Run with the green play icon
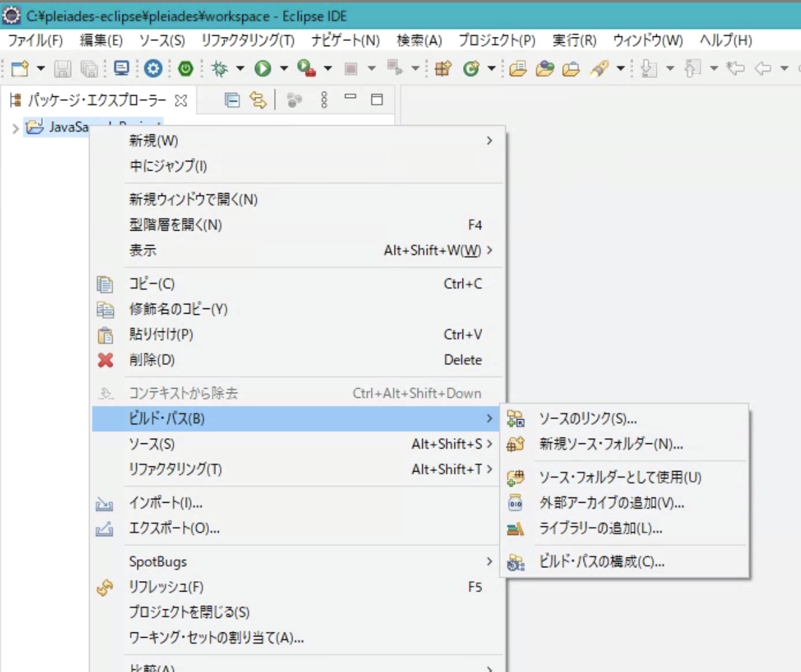The image size is (801, 672). tap(263, 69)
